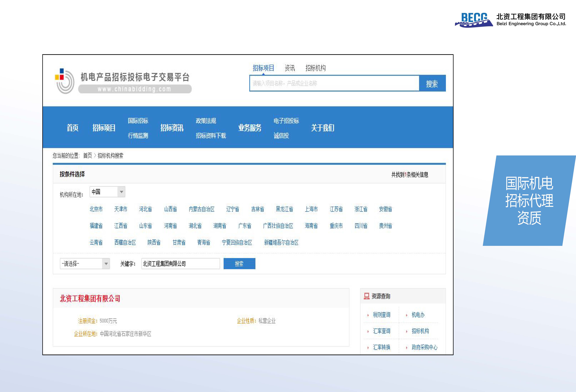The height and width of the screenshot is (392, 576).
Task: Open 汇率查询 resource link
Action: click(382, 331)
